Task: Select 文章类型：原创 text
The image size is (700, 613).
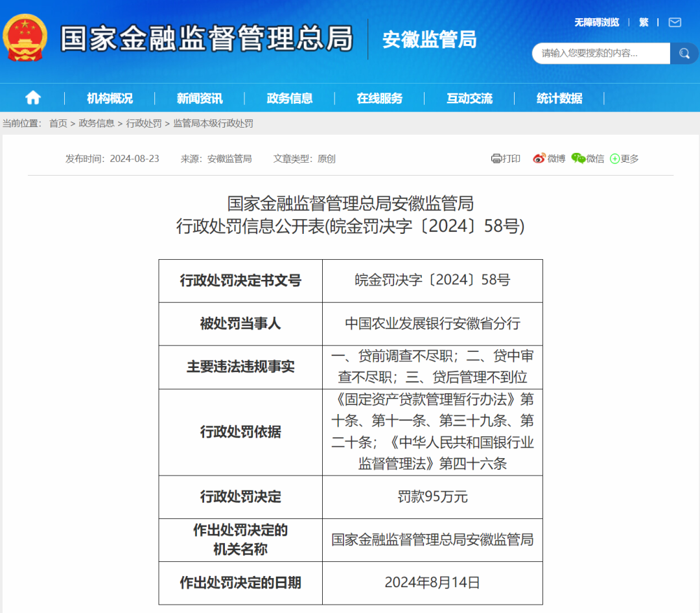Action: 304,159
